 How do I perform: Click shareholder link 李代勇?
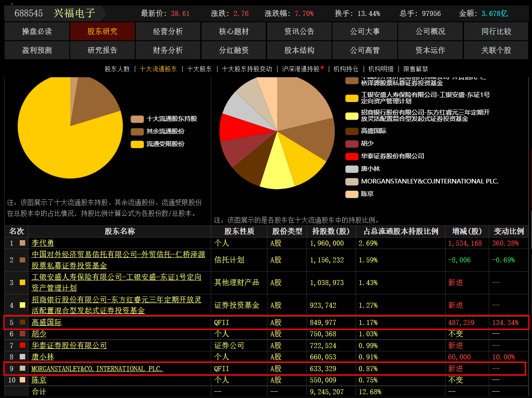[x=42, y=243]
